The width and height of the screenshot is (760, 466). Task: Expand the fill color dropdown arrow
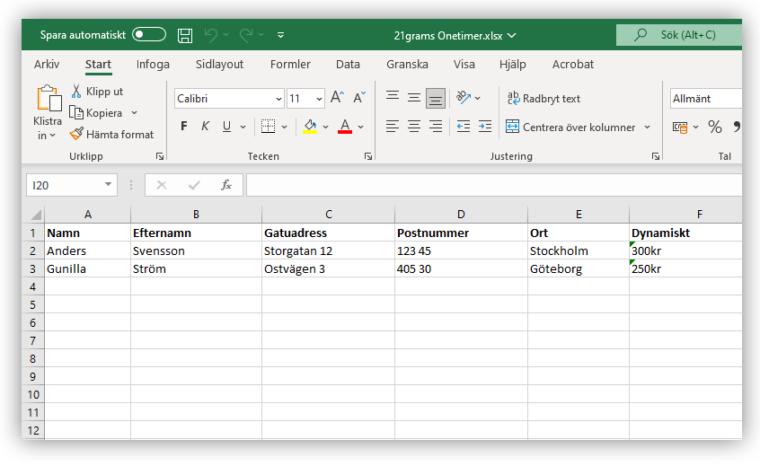point(326,127)
